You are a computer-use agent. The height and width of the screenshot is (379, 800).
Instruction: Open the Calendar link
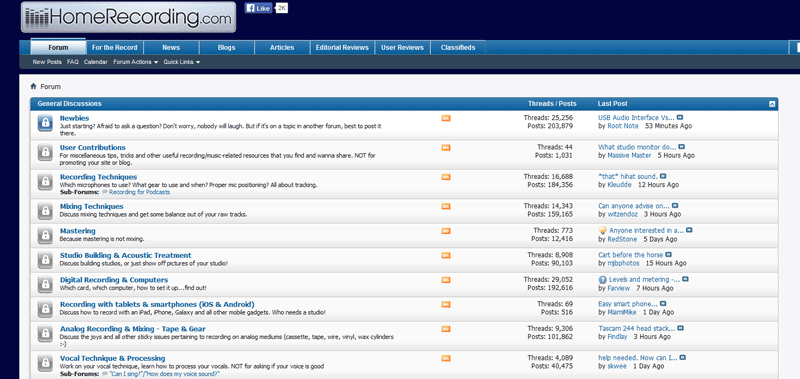click(96, 62)
